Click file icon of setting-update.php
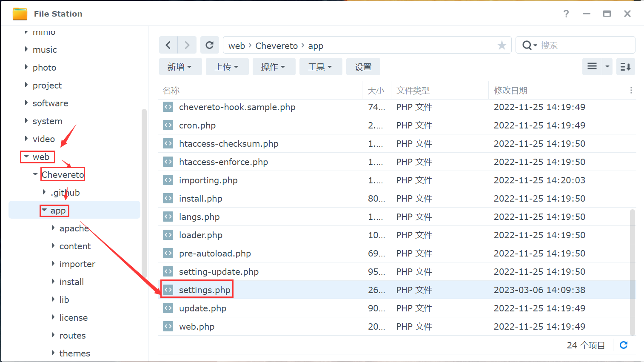644x362 pixels. [168, 271]
